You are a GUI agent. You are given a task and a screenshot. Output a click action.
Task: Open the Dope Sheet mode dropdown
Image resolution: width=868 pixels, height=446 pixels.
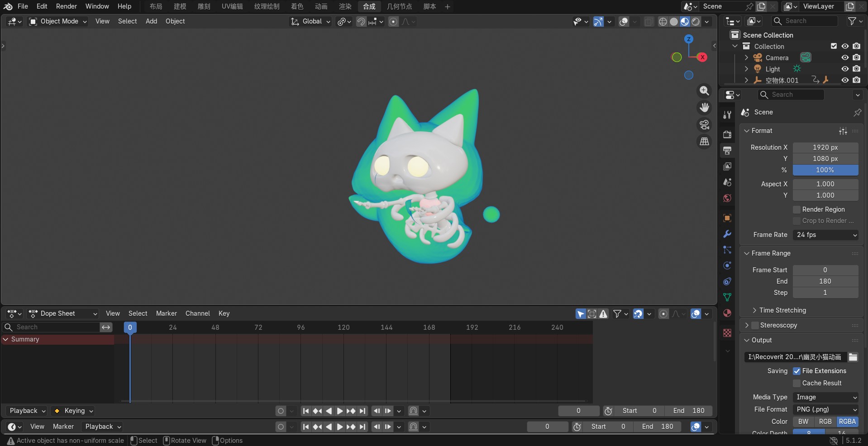tap(63, 313)
